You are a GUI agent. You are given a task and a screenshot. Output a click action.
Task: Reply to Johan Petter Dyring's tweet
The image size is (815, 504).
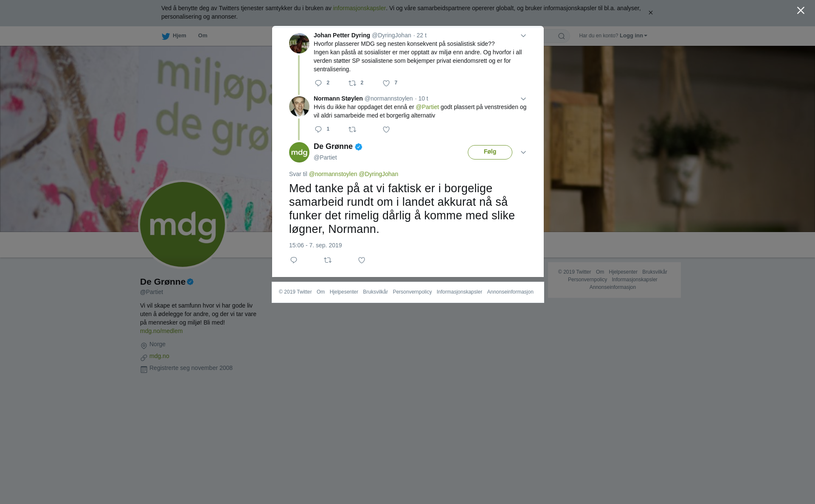pos(318,83)
